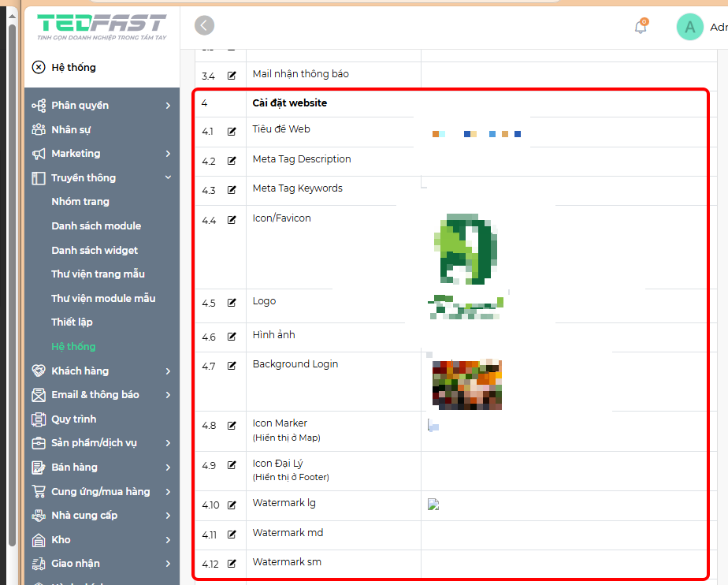
Task: Click the user avatar A
Action: [689, 27]
